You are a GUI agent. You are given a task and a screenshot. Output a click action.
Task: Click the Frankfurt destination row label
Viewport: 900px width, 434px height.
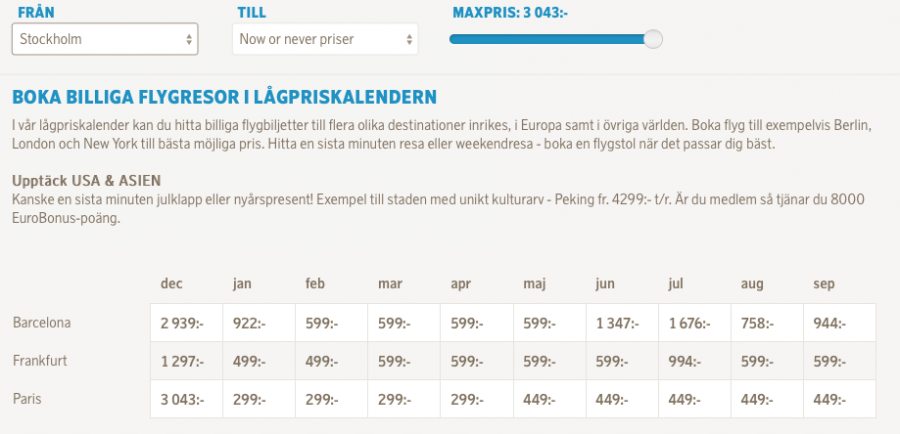pos(40,361)
